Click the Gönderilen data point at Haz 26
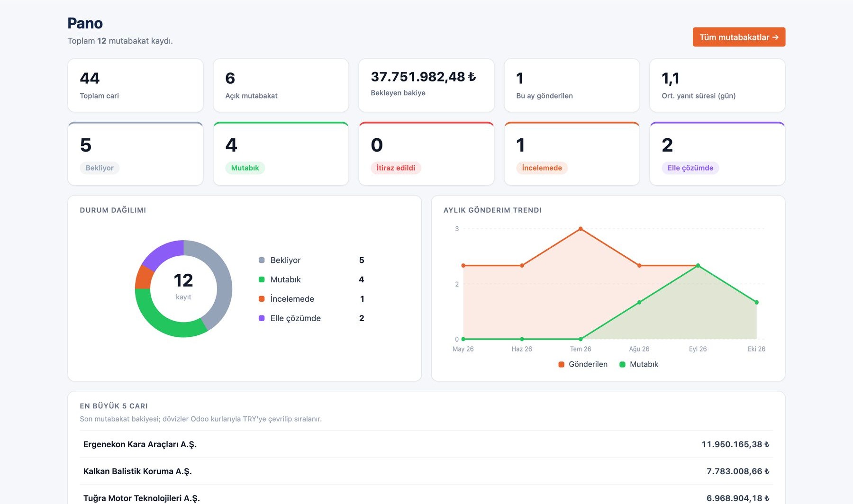The height and width of the screenshot is (504, 853). coord(522,266)
